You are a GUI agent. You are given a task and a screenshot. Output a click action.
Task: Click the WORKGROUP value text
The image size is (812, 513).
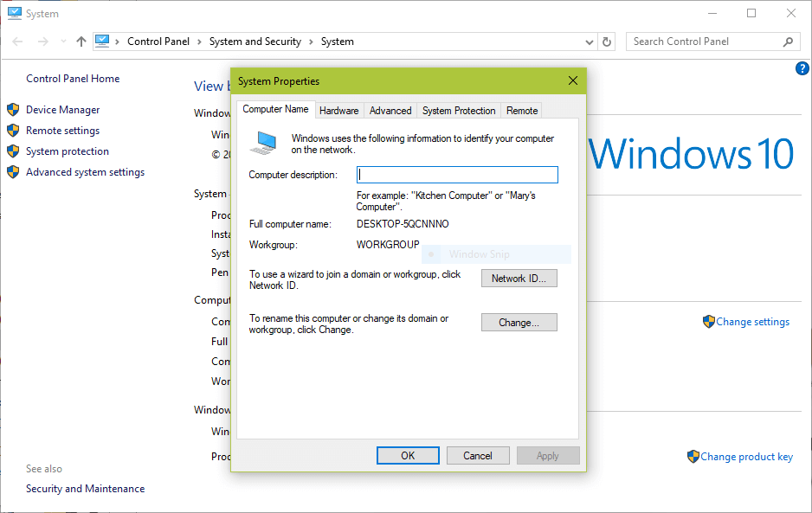pyautogui.click(x=388, y=245)
